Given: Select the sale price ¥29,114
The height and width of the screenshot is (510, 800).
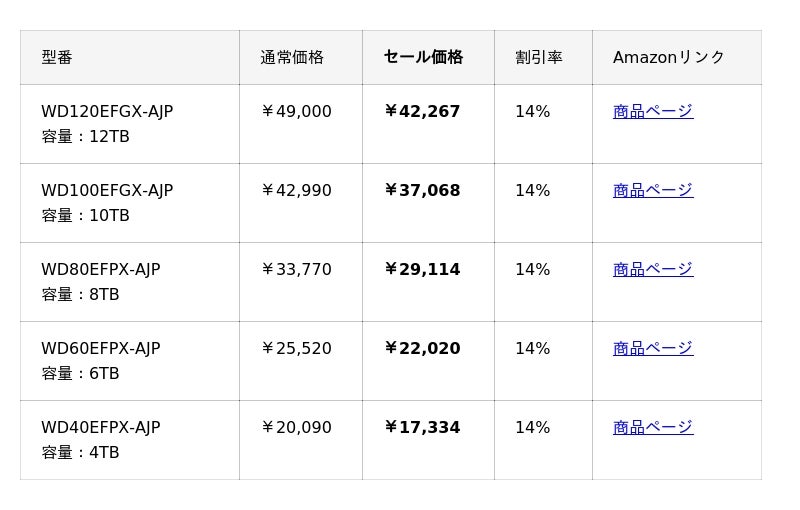Looking at the screenshot, I should [422, 269].
